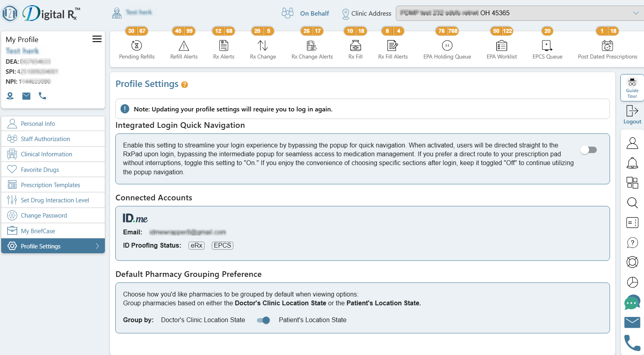Open the Rx Change arrows icon
The height and width of the screenshot is (355, 644).
coord(263,46)
